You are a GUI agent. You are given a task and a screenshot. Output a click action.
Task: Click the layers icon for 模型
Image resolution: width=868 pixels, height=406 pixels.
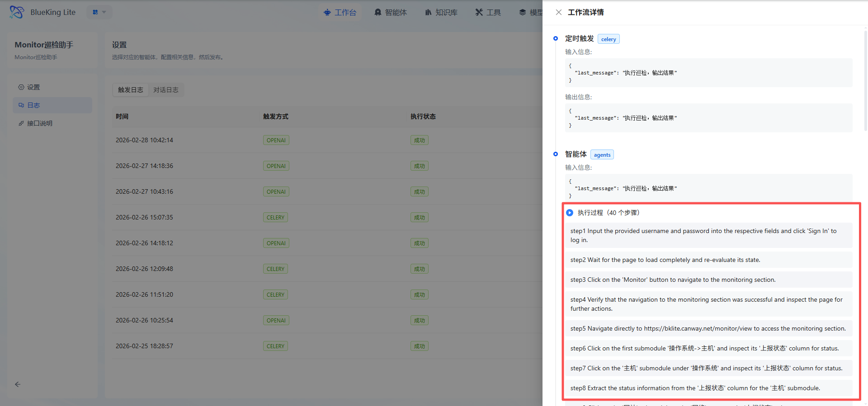point(523,13)
